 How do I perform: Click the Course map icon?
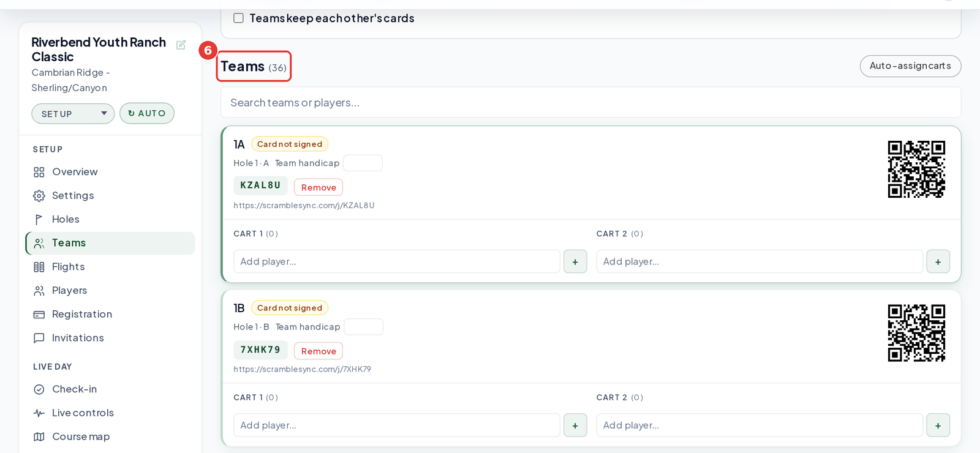click(x=39, y=436)
